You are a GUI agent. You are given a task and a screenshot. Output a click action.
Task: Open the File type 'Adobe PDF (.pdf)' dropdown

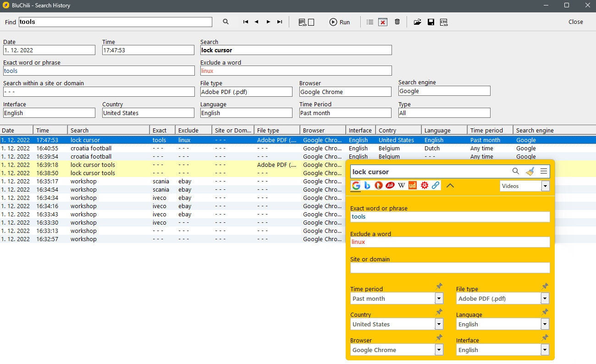tap(545, 298)
